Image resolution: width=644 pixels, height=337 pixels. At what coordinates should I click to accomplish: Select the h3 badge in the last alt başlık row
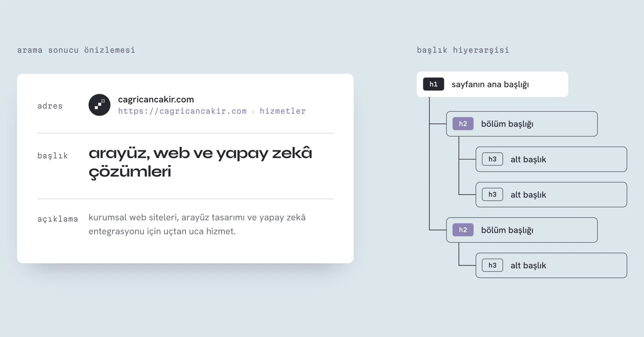coord(492,265)
